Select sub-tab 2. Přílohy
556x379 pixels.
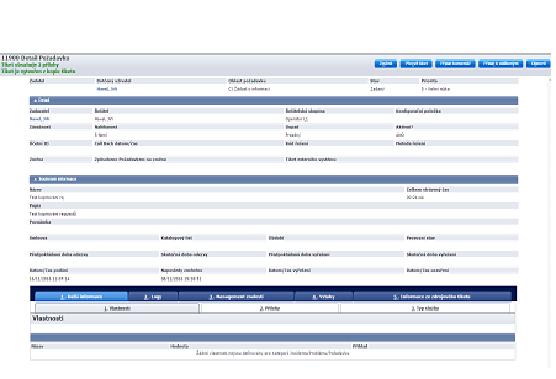tap(270, 308)
